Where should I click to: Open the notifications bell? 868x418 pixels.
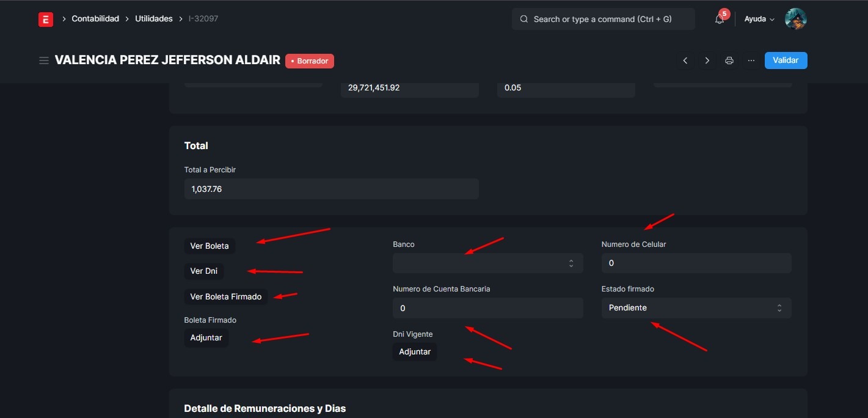tap(720, 20)
